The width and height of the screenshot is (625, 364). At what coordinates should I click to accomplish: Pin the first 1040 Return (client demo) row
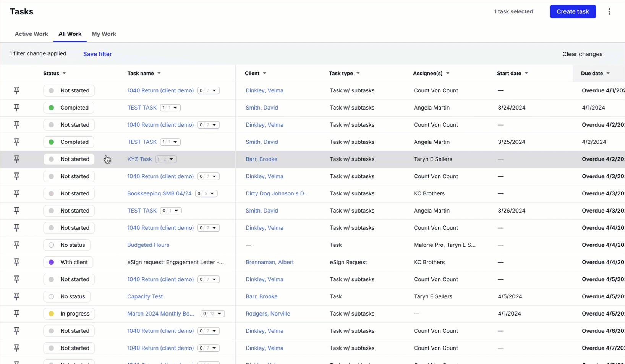coord(16,90)
